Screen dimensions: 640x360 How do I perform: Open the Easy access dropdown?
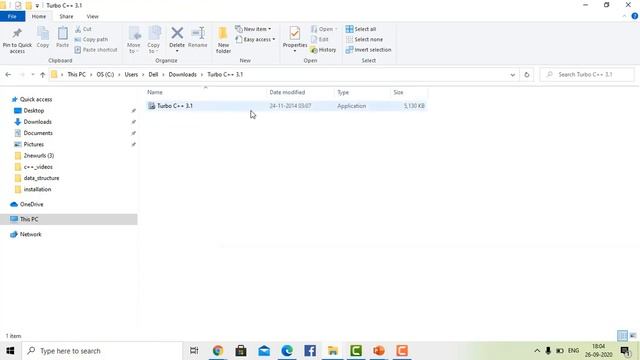pos(255,39)
